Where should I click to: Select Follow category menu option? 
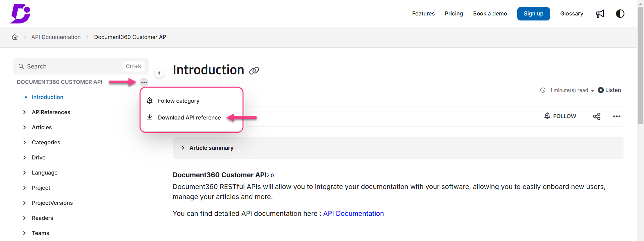coord(178,101)
